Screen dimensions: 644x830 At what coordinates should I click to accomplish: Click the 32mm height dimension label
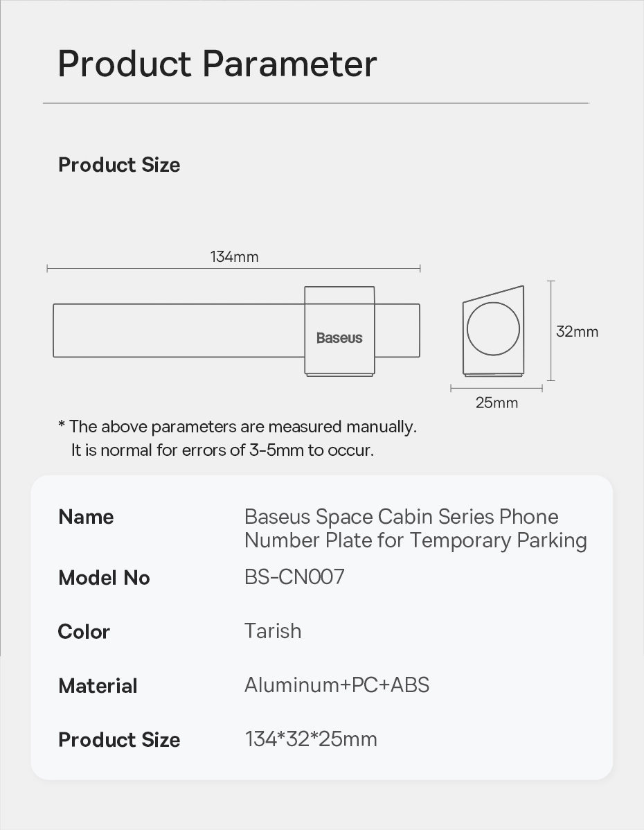[x=577, y=332]
